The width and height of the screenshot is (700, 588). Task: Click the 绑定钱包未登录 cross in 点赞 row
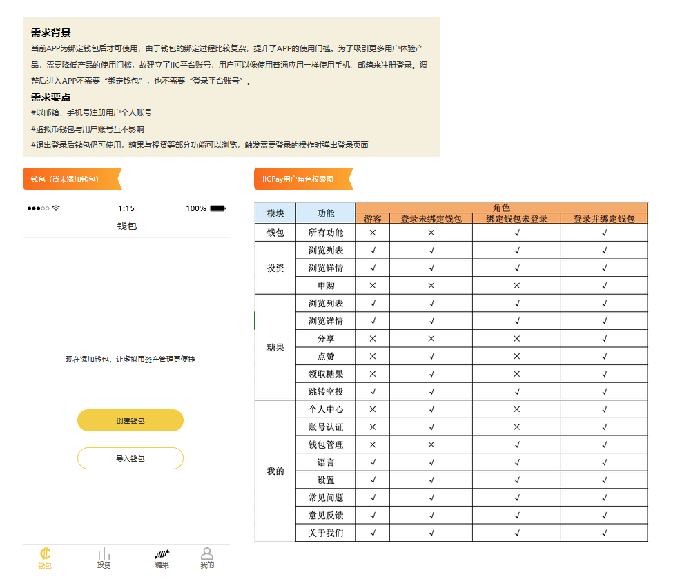click(x=517, y=356)
